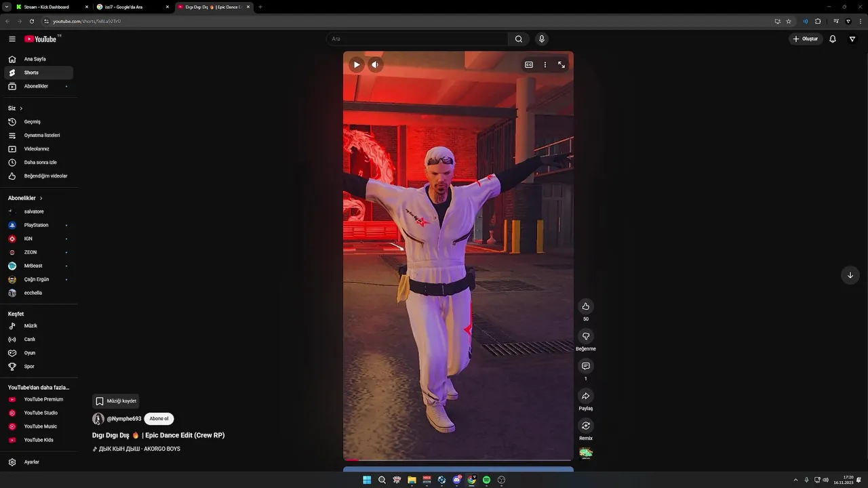Open YouTube Premium
868x488 pixels.
pyautogui.click(x=39, y=399)
